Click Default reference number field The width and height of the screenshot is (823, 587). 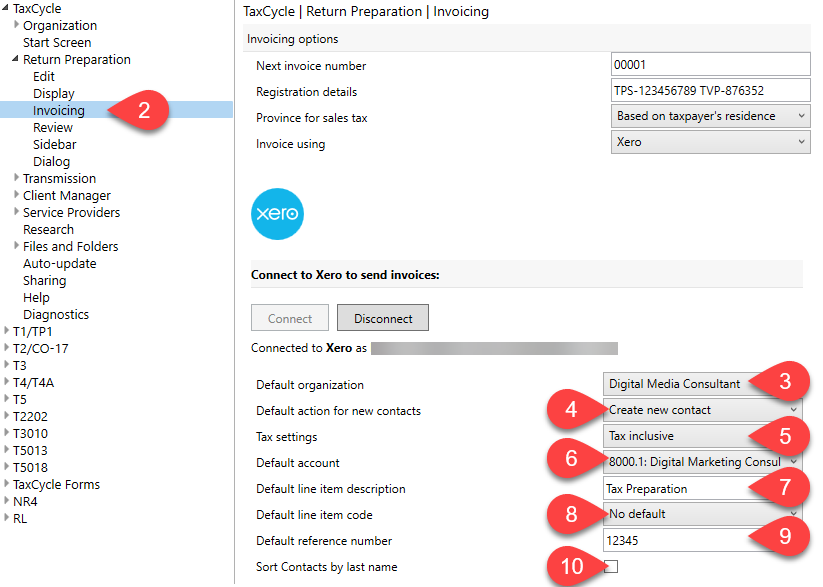[x=702, y=540]
